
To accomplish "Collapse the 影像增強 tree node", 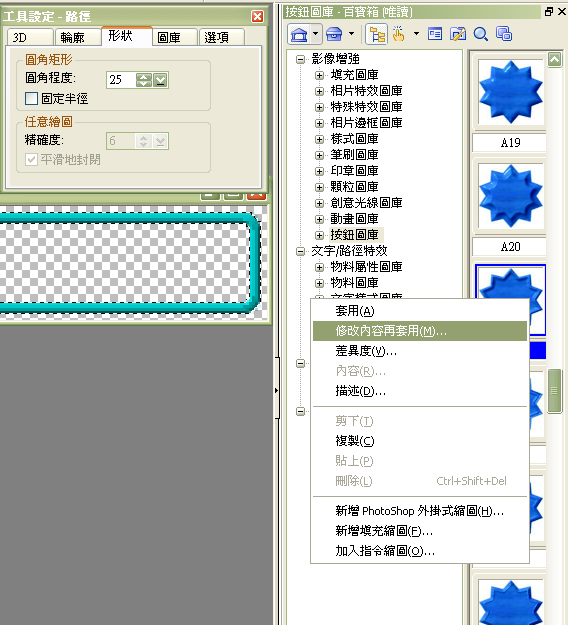I will tap(300, 59).
